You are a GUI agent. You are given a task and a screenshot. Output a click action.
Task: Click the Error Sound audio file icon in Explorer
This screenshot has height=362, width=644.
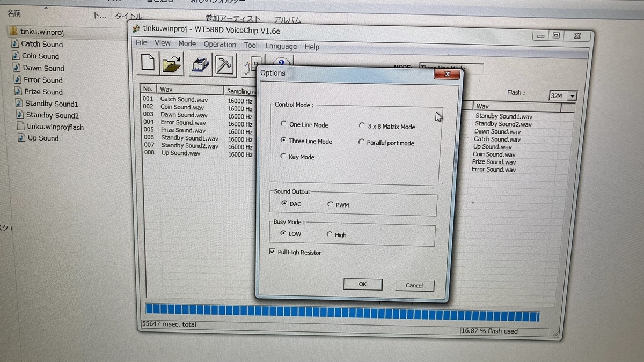(18, 79)
